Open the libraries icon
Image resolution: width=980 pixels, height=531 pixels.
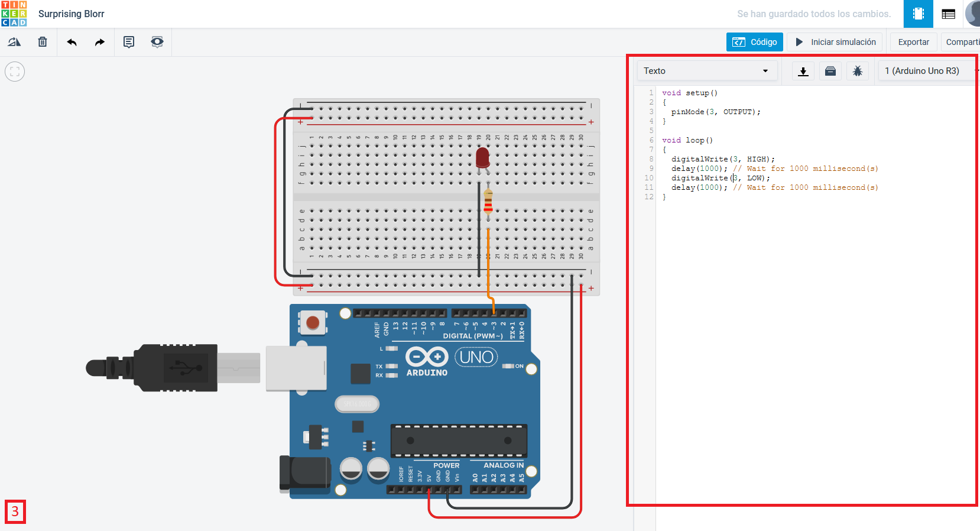click(x=830, y=71)
